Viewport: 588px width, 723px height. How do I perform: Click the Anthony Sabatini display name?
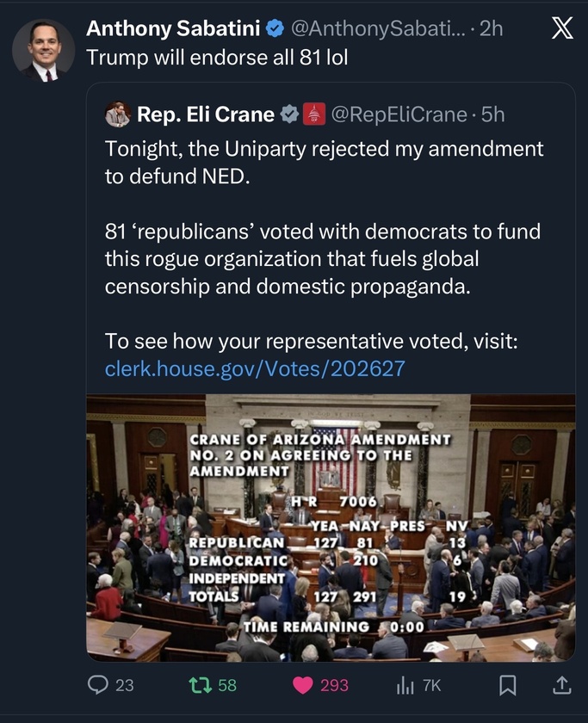click(172, 28)
